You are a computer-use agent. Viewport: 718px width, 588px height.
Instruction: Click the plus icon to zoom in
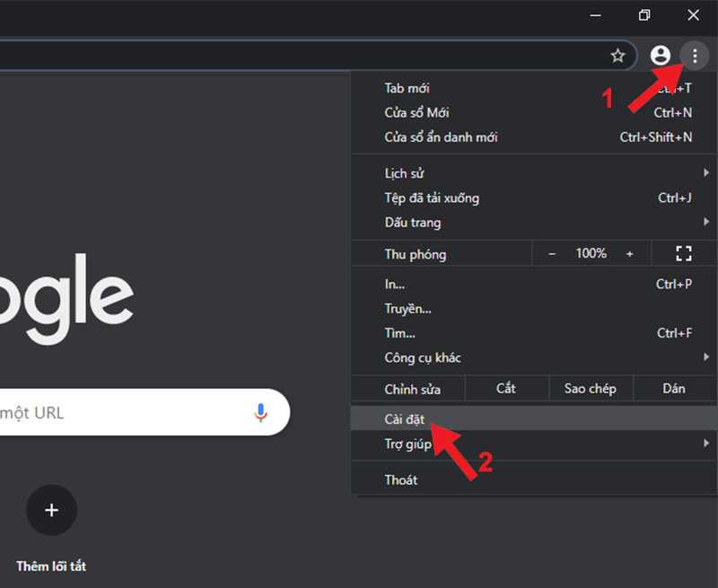[x=630, y=253]
